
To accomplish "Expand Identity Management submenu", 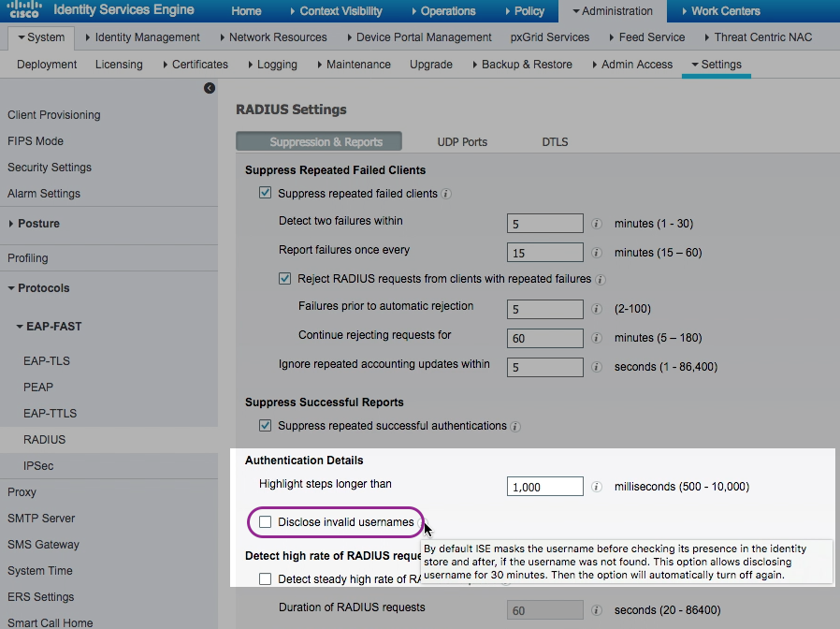I will (142, 37).
